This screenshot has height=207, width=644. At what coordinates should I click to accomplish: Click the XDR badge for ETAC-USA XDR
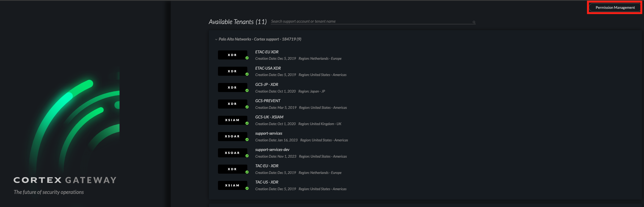coord(232,71)
